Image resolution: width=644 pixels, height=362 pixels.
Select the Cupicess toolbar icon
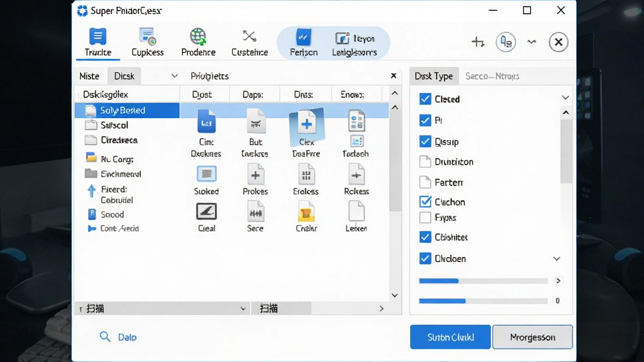click(x=147, y=42)
